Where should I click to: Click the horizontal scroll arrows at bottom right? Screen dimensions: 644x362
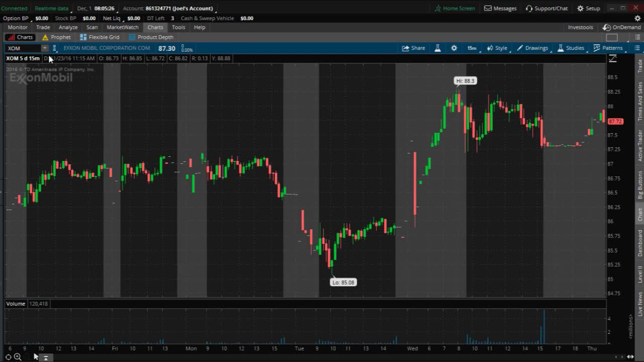[630, 356]
